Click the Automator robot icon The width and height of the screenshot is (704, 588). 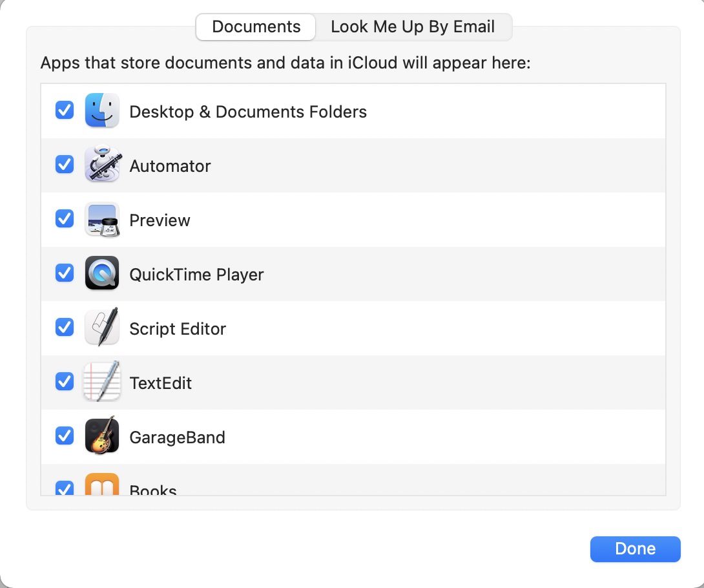tap(102, 165)
